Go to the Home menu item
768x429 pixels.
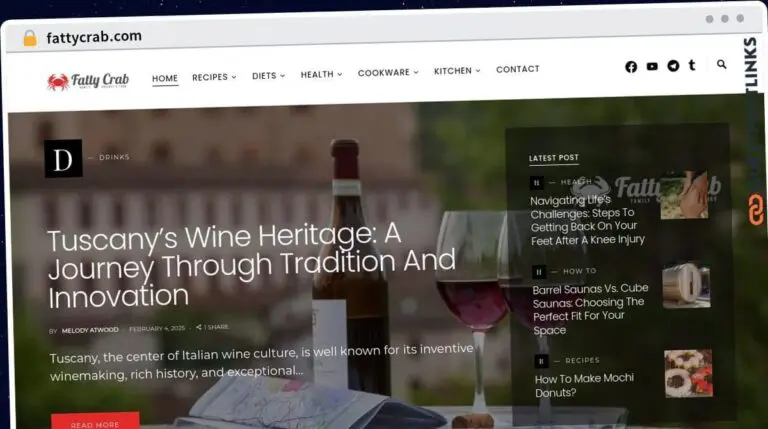coord(165,78)
